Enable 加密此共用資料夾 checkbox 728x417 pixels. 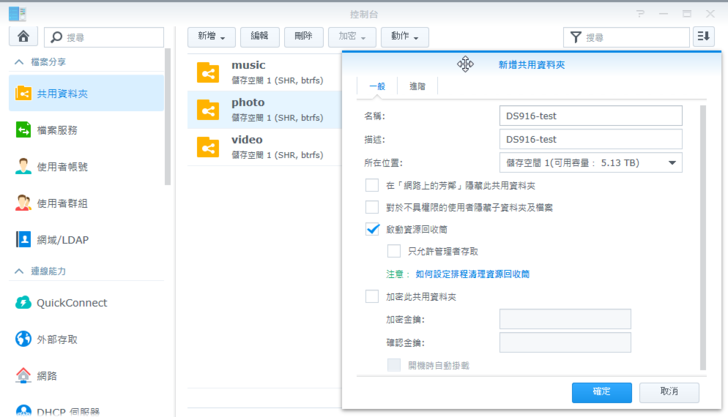(373, 296)
